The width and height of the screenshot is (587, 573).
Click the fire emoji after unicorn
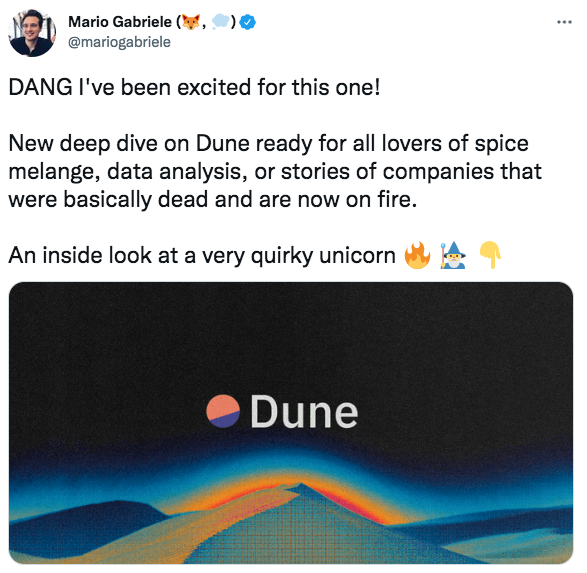(x=417, y=255)
